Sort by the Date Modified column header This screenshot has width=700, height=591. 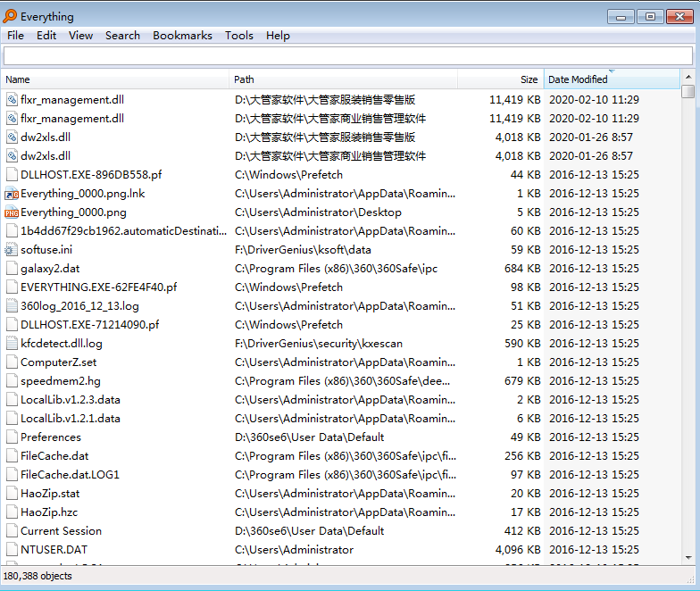pos(612,79)
